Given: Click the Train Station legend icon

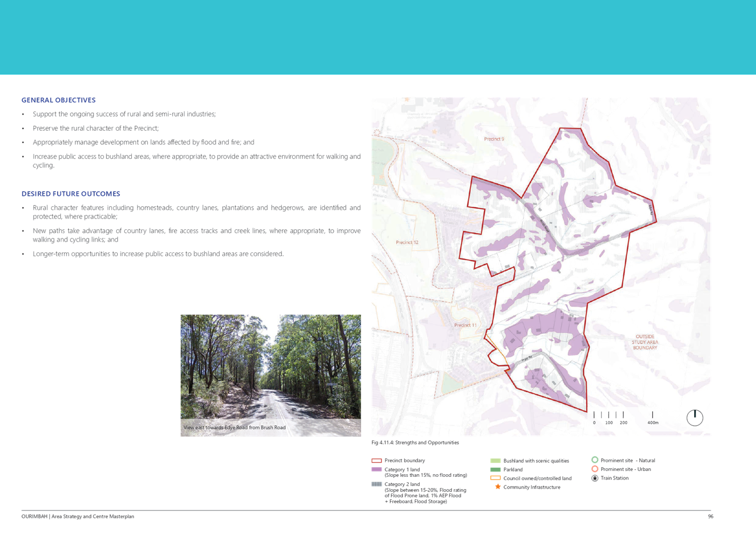Looking at the screenshot, I should click(595, 478).
